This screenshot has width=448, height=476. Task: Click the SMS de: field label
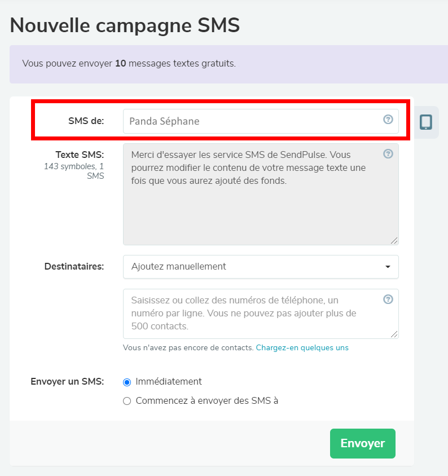[x=86, y=121]
